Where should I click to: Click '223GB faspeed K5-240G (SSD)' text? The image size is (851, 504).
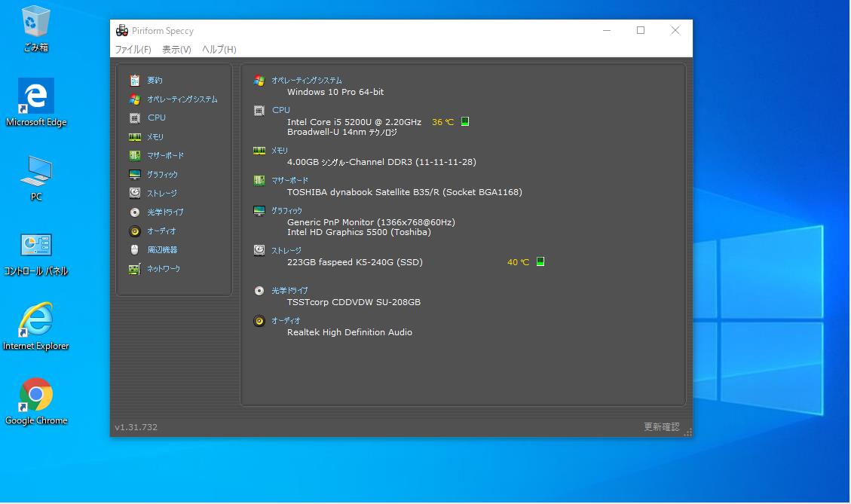pyautogui.click(x=355, y=263)
